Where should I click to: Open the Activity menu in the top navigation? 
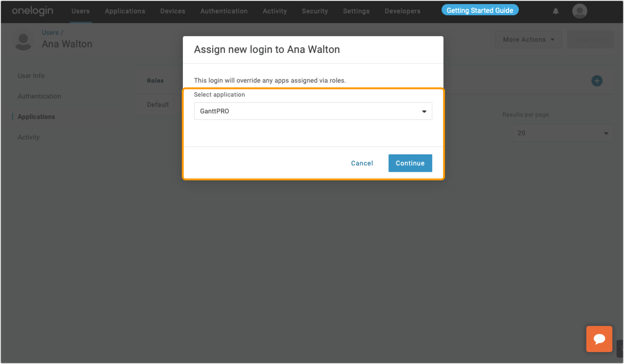[275, 11]
